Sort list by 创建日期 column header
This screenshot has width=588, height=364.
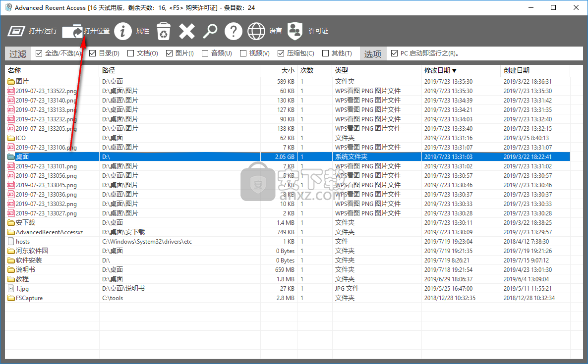click(x=535, y=70)
